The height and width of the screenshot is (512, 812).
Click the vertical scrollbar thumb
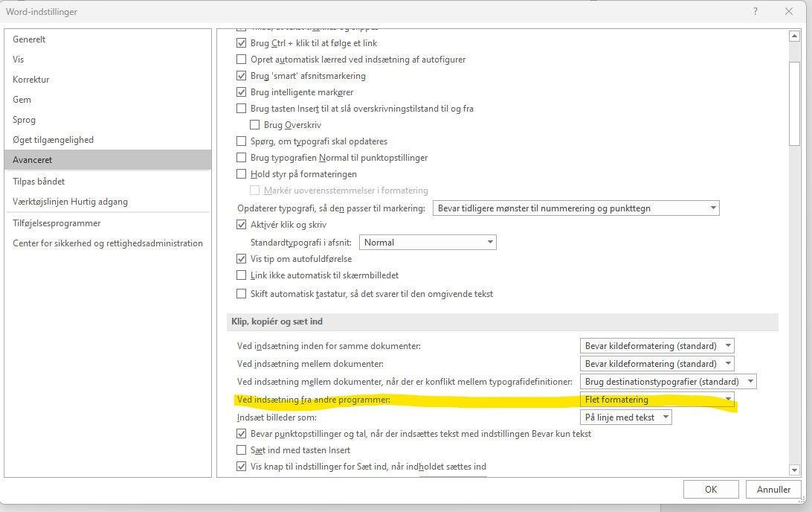tap(794, 104)
